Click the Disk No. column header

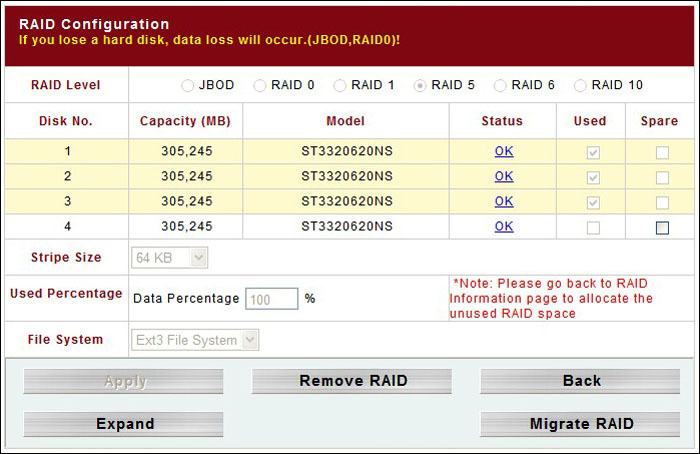click(66, 121)
